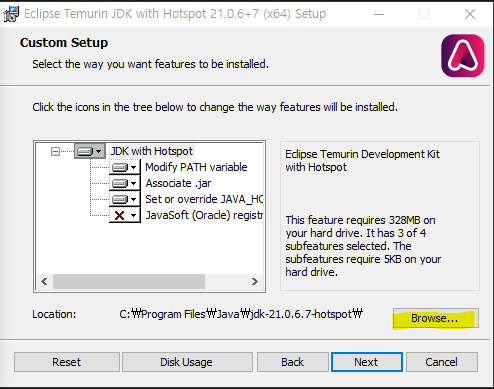Click the feature tree left scroll arrow
The image size is (494, 389).
click(44, 282)
